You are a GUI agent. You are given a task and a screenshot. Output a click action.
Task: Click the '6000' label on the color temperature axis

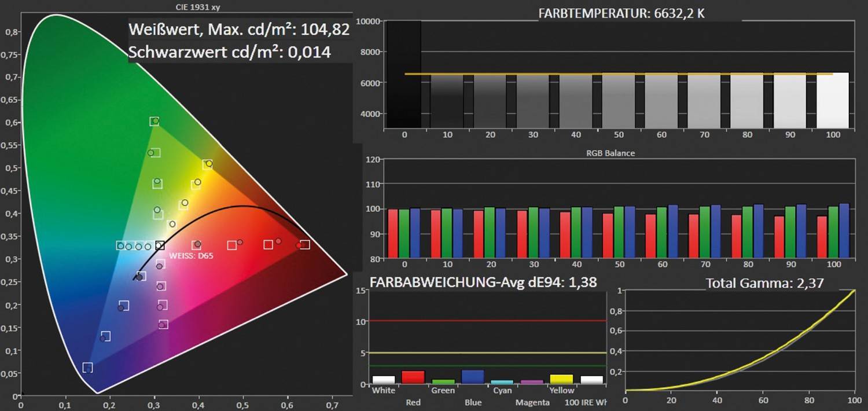(370, 83)
